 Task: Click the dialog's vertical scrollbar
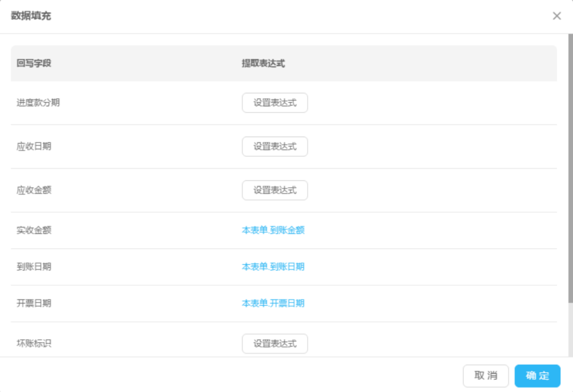coord(570,169)
